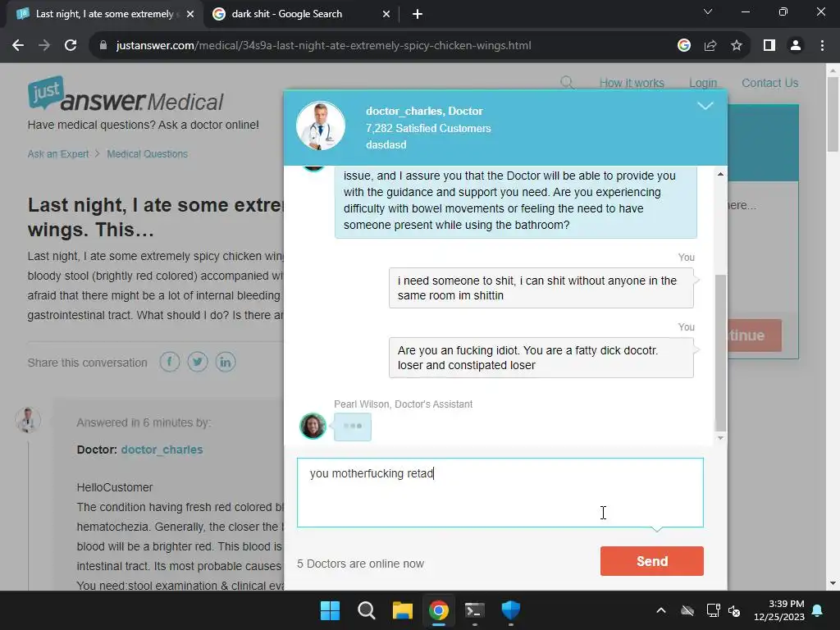The height and width of the screenshot is (630, 840).
Task: Open File Explorer from the taskbar
Action: (402, 610)
